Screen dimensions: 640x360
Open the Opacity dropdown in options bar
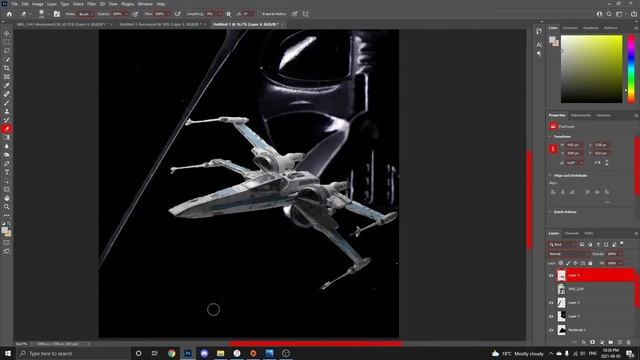click(119, 14)
